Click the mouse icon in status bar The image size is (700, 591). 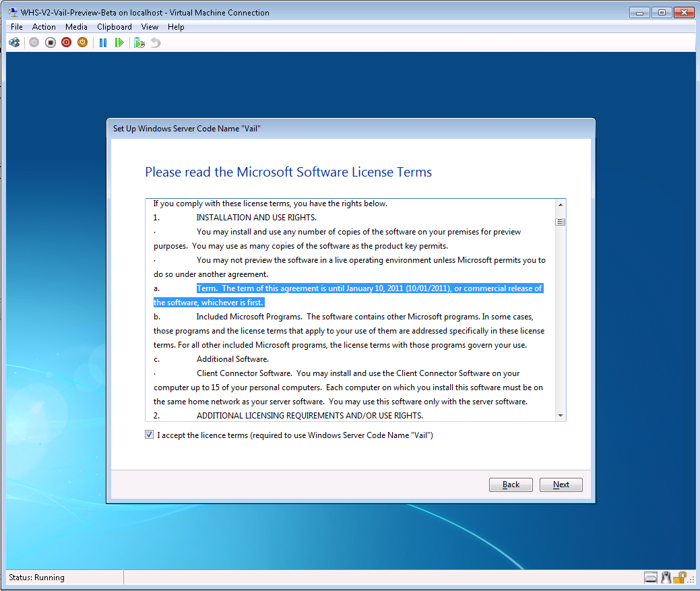[666, 578]
